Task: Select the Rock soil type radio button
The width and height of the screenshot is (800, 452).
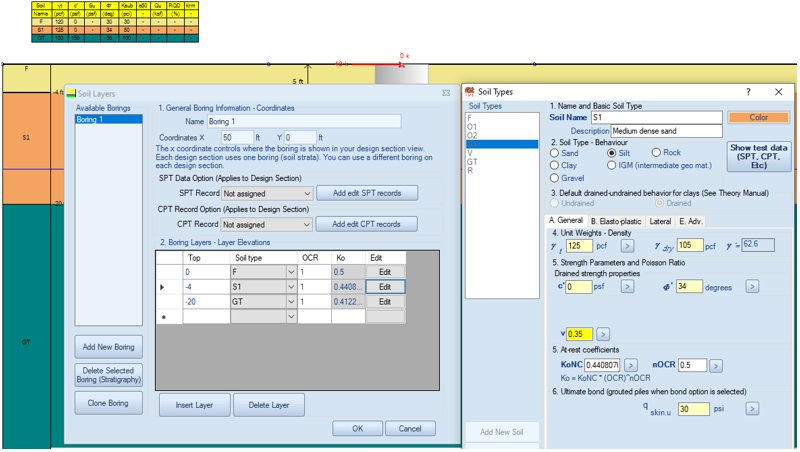Action: coord(656,152)
